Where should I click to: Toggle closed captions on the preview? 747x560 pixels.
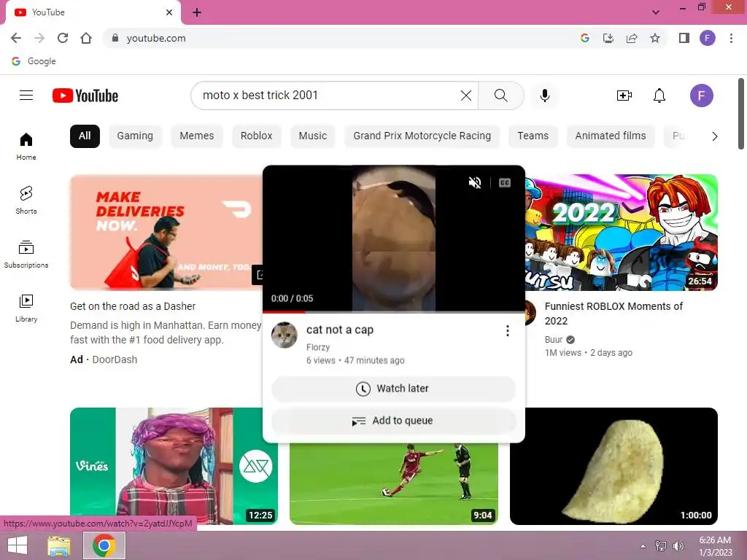[x=505, y=182]
